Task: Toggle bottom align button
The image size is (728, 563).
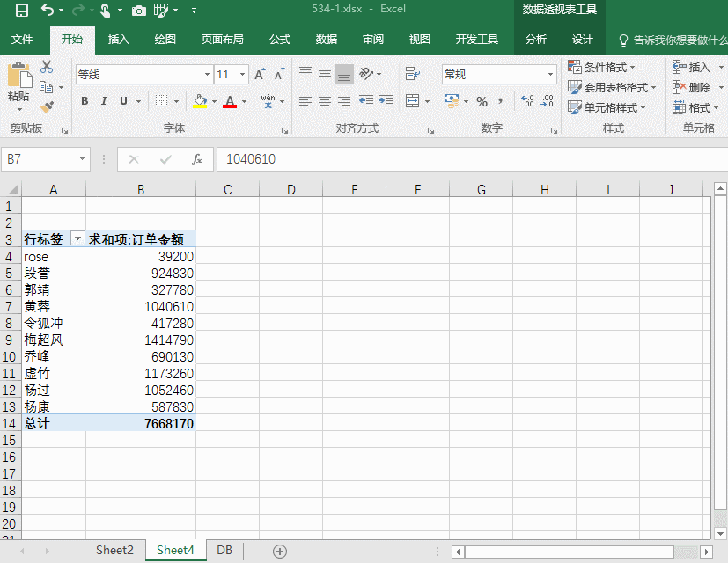Action: click(x=344, y=74)
